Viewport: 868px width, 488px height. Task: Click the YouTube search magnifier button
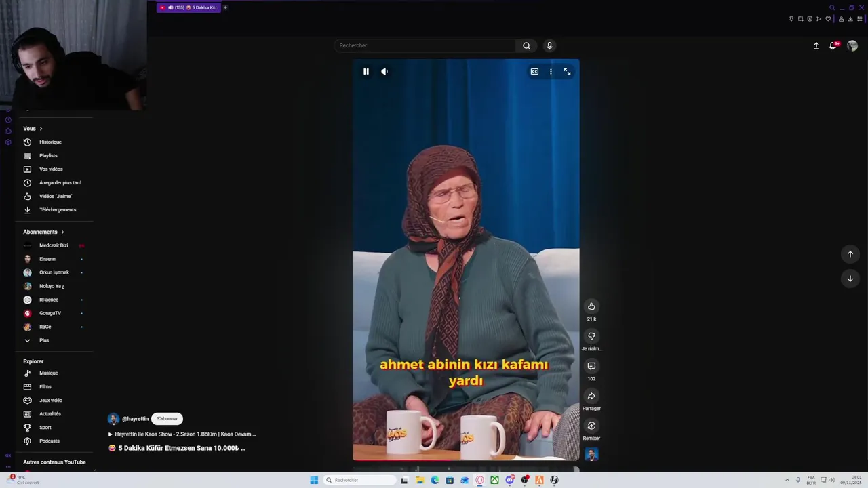526,45
